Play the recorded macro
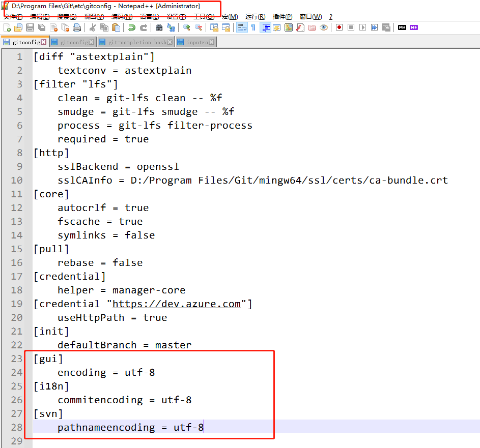This screenshot has width=480, height=448. click(x=363, y=27)
